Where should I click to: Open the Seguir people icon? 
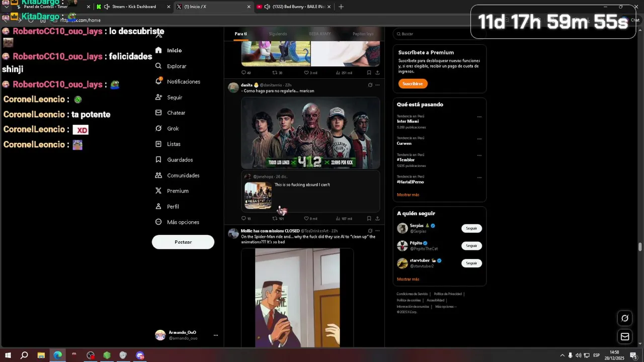click(158, 97)
